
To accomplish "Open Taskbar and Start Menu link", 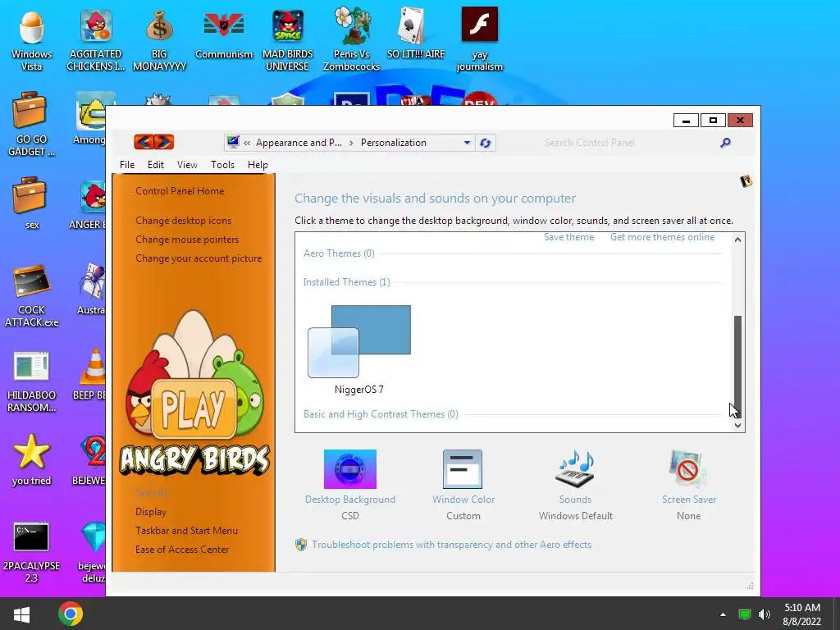I will click(x=186, y=531).
